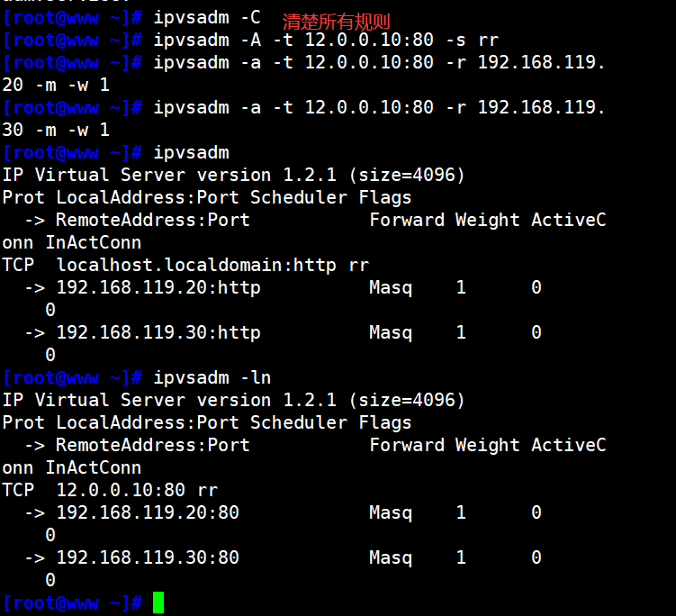Click 'TCP 12.0.0.10:80 rr' line
This screenshot has width=676, height=616.
tap(110, 491)
